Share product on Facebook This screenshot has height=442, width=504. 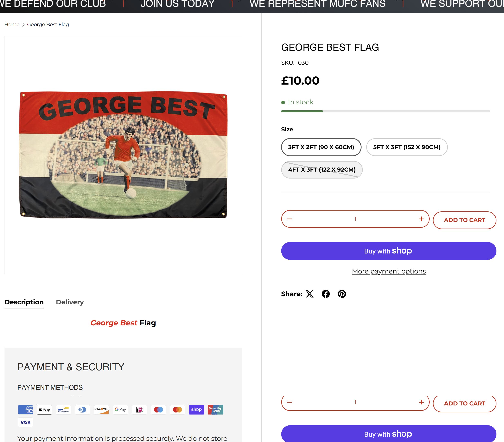[326, 294]
